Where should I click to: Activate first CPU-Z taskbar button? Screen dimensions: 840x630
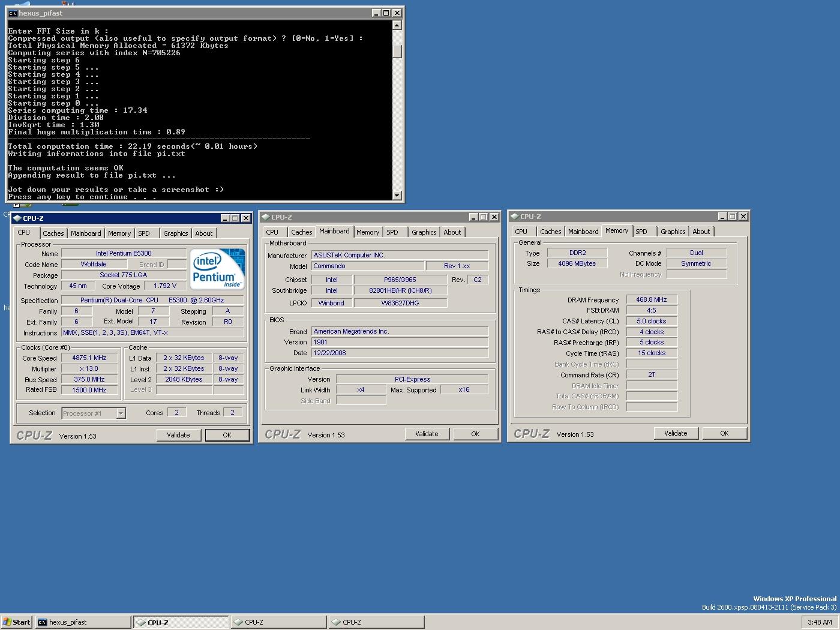coord(181,622)
